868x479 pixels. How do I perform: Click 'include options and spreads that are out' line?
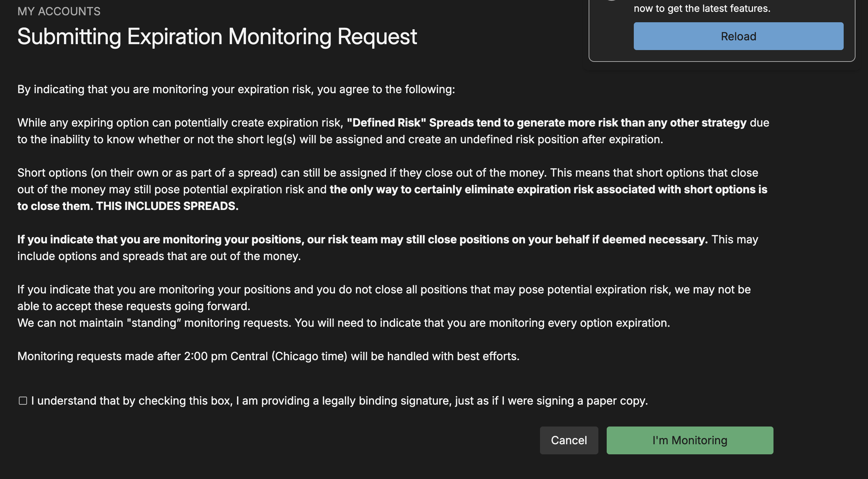click(x=159, y=256)
